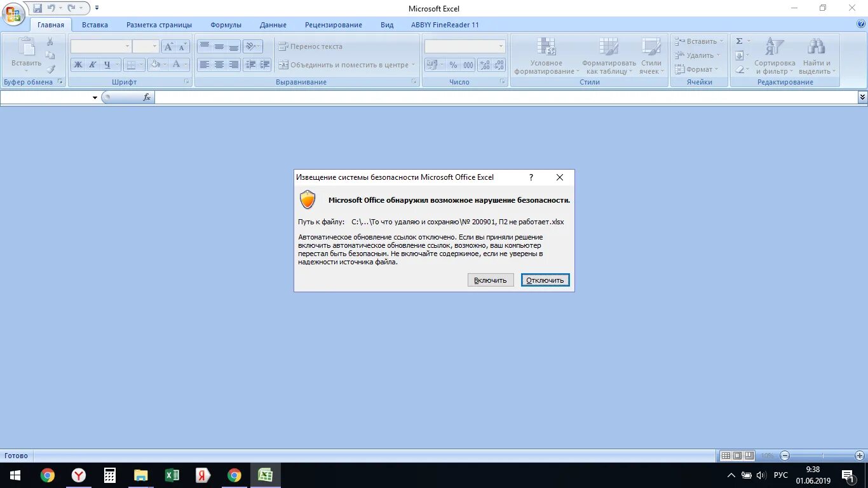Click Find and Select (Найти и выделить)
Image resolution: width=868 pixels, height=488 pixels.
[817, 57]
